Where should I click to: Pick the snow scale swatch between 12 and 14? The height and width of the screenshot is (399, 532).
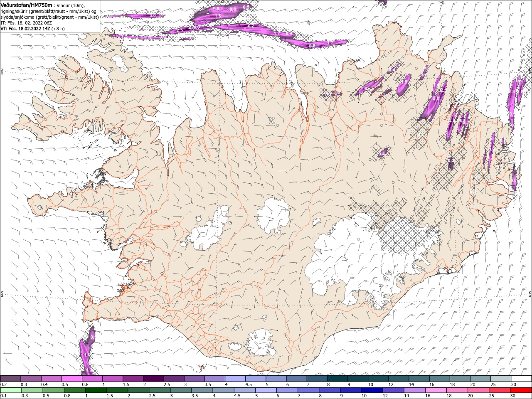(x=399, y=378)
